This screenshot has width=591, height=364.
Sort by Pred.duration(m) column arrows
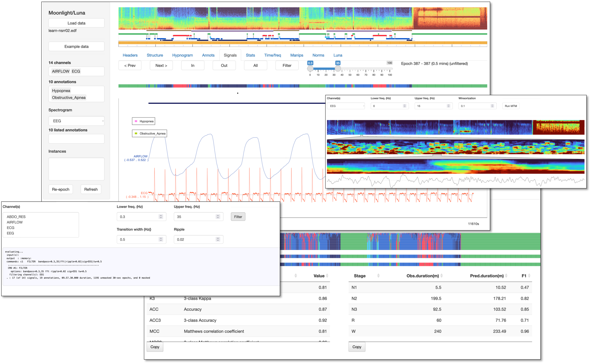click(506, 276)
